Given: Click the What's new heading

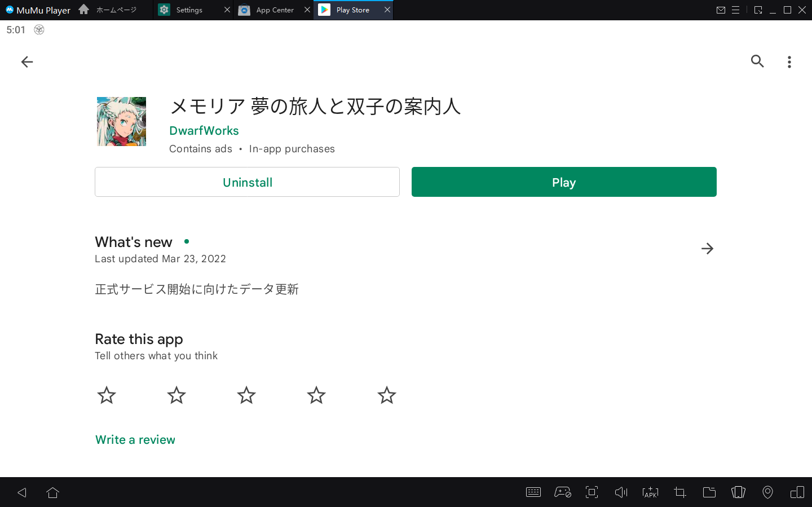Looking at the screenshot, I should [134, 242].
